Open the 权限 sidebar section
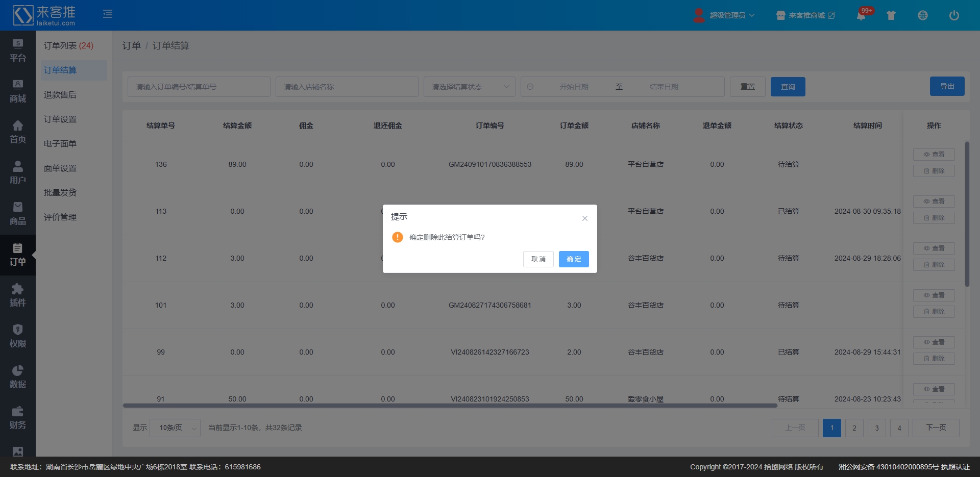The width and height of the screenshot is (980, 477). pos(18,337)
